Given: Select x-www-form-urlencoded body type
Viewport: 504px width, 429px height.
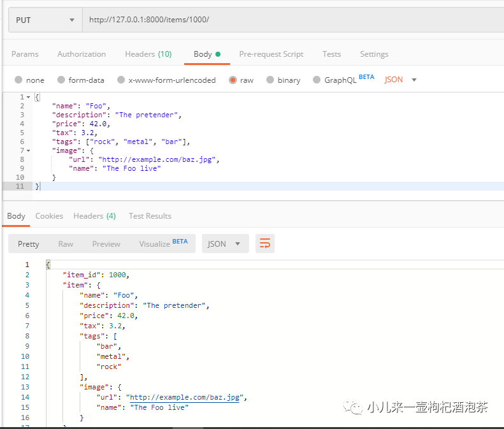Looking at the screenshot, I should (121, 80).
